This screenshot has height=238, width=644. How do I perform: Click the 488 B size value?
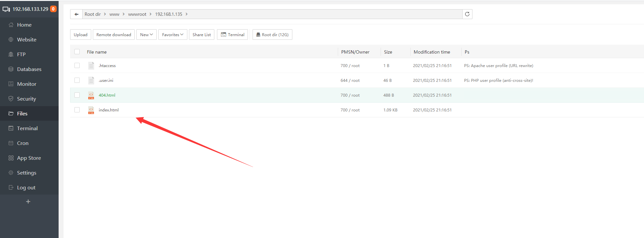pos(389,95)
